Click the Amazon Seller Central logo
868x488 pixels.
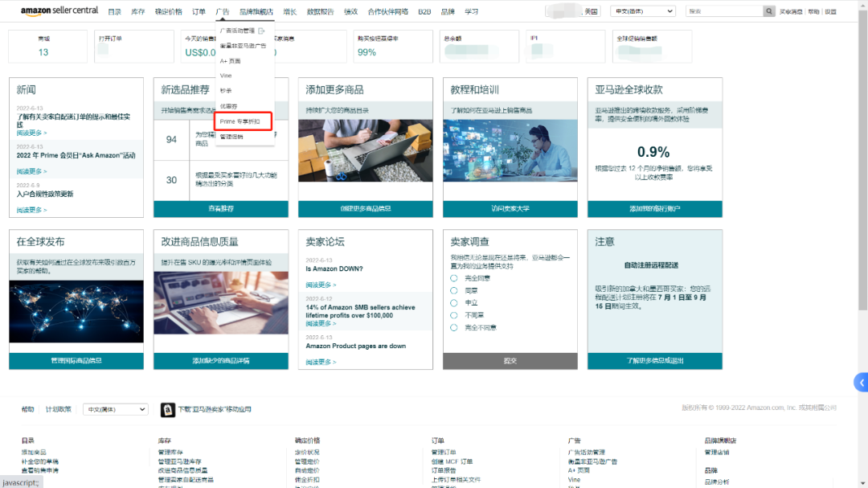click(x=59, y=11)
